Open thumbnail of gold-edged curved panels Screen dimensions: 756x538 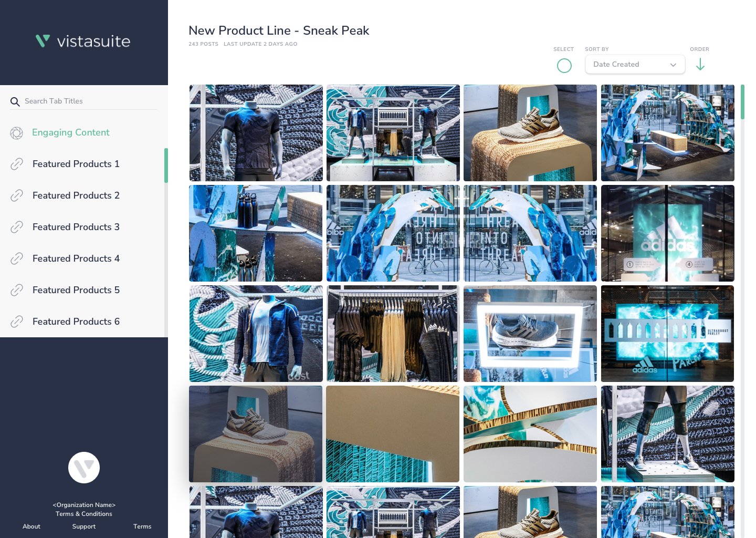(530, 434)
